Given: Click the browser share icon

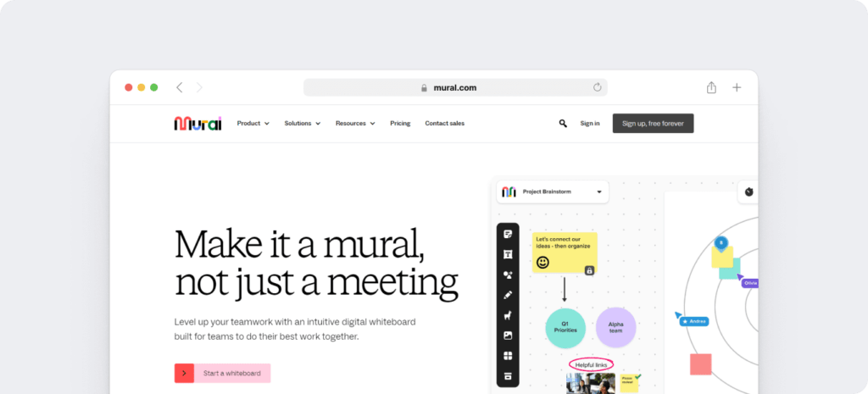Looking at the screenshot, I should [x=711, y=87].
